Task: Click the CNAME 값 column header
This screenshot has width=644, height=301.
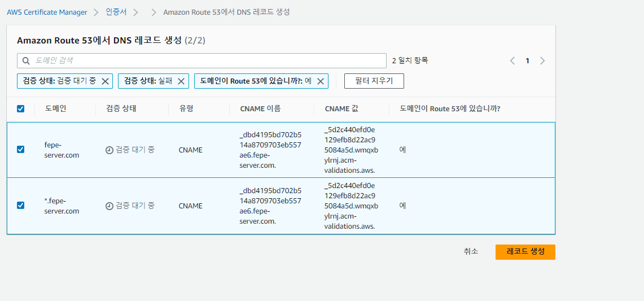Action: 341,108
